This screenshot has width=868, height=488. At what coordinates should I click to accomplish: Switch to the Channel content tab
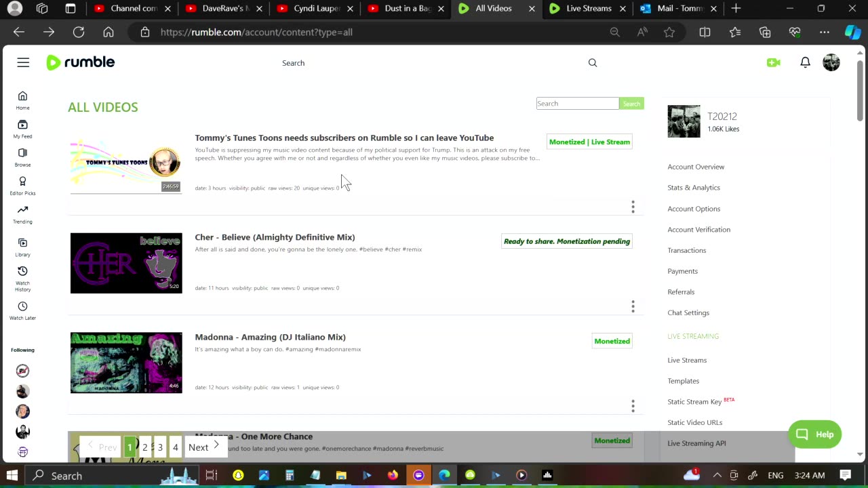(x=133, y=9)
